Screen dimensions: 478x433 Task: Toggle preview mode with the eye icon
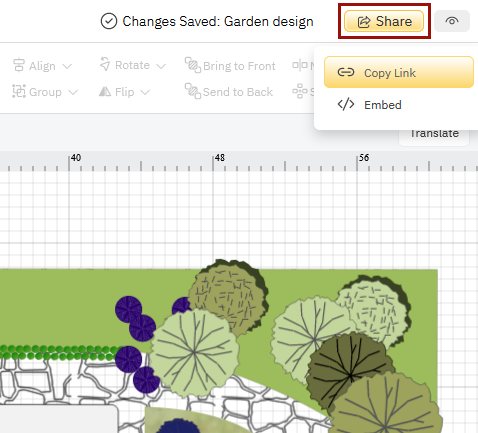coord(452,21)
